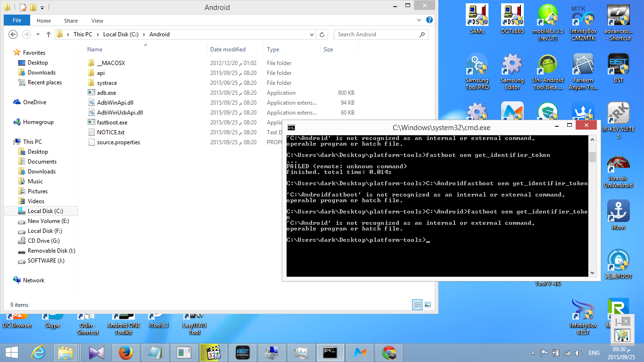Select Network in navigation pane
644x362 pixels.
(33, 280)
